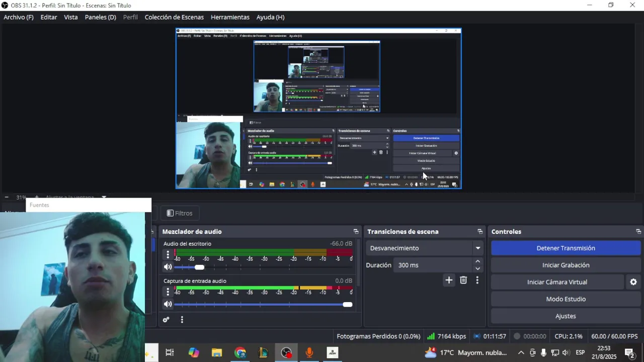This screenshot has width=644, height=362.
Task: Open the Archivo menu
Action: (x=19, y=17)
